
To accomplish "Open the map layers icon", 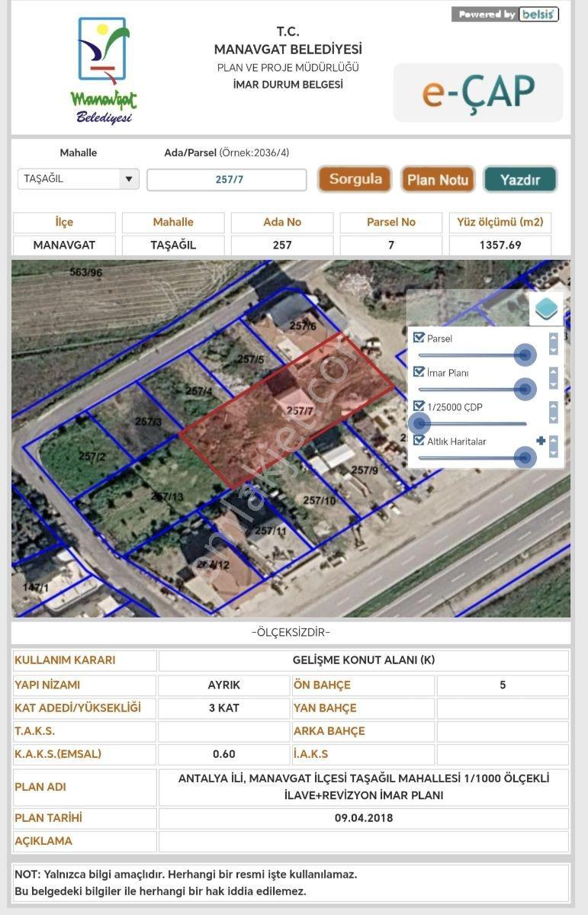I will (x=546, y=309).
